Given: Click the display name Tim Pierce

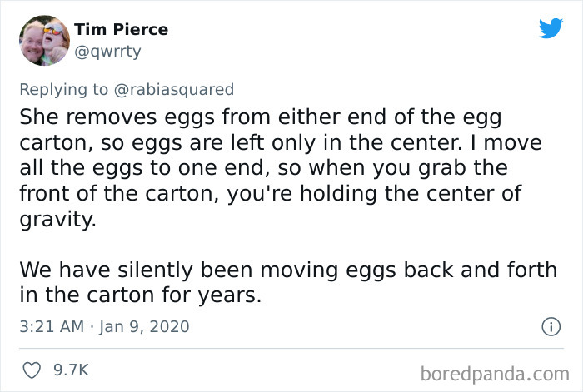Looking at the screenshot, I should 121,29.
